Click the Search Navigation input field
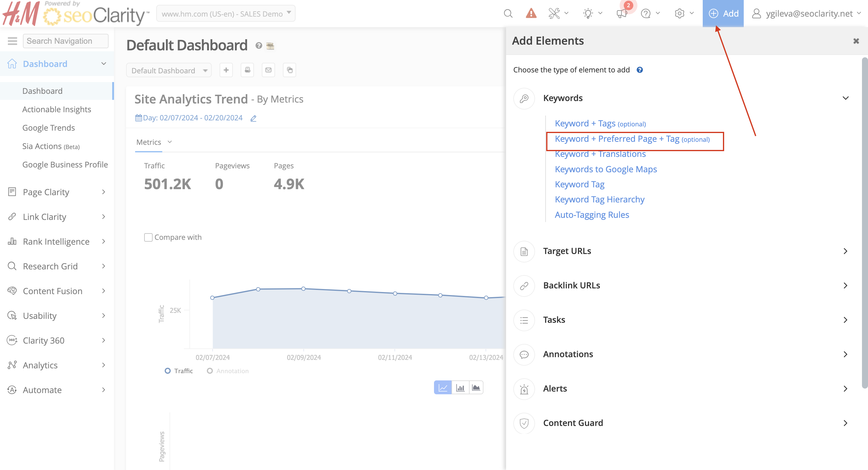The height and width of the screenshot is (470, 868). click(66, 41)
